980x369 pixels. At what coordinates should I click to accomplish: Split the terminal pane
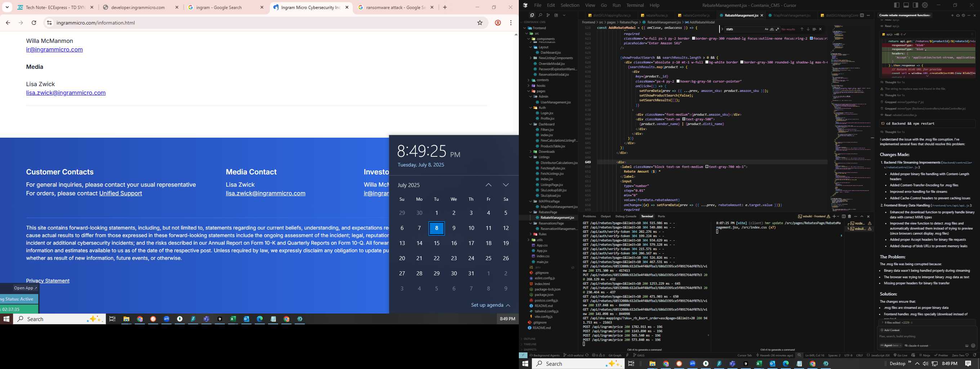pos(843,217)
